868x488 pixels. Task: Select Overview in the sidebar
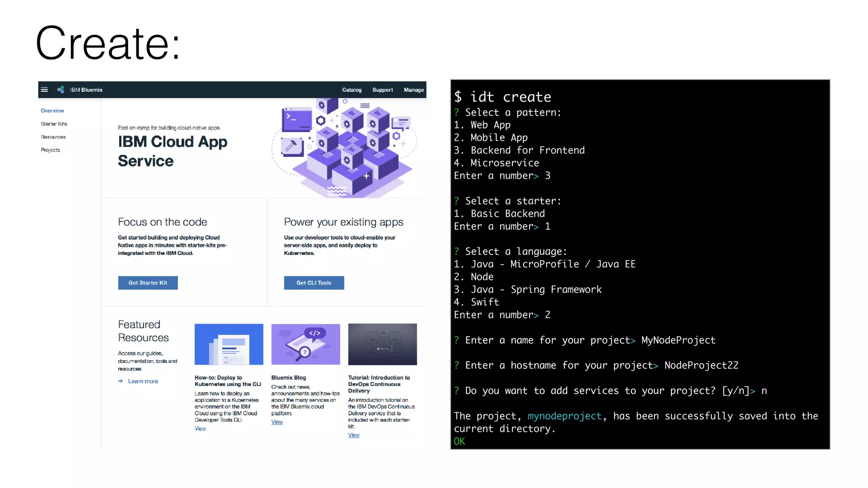tap(52, 111)
